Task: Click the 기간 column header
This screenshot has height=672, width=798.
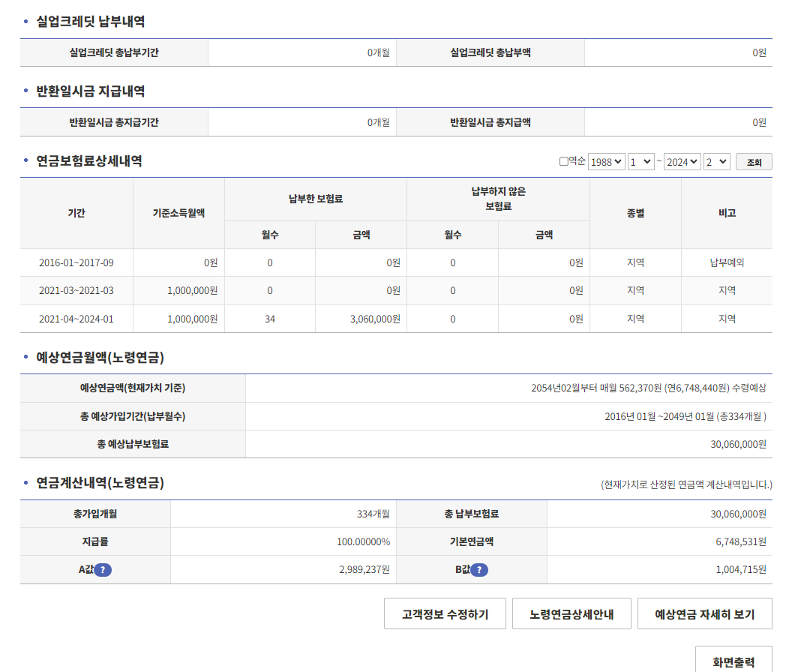Action: point(76,213)
